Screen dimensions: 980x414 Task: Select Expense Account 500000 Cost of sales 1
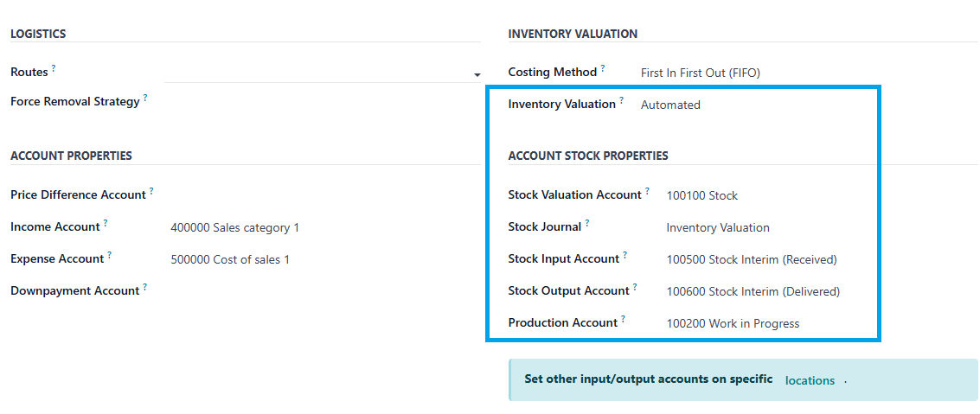coord(230,260)
